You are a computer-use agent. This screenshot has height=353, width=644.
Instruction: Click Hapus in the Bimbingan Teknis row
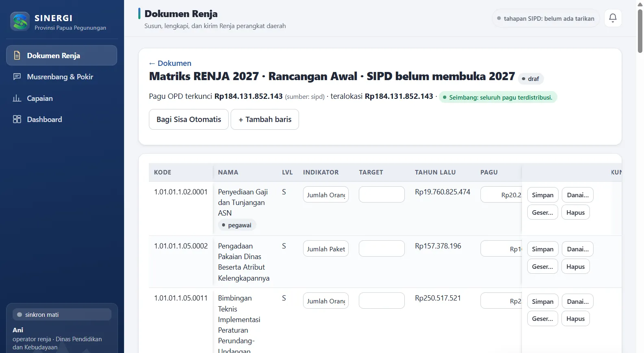tap(575, 318)
